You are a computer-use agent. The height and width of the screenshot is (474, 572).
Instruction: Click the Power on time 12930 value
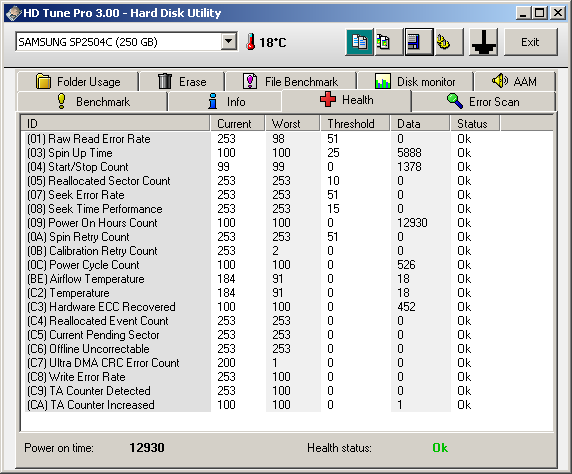coord(147,448)
